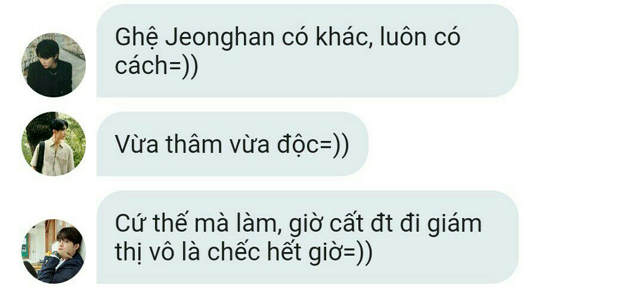Click "giám" in the last message

[454, 225]
